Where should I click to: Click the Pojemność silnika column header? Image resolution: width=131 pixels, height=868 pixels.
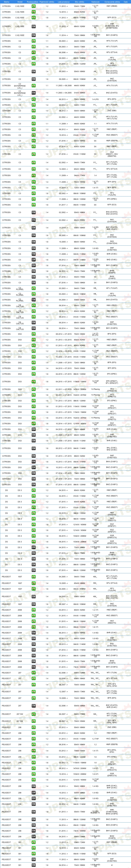tap(47, 2)
